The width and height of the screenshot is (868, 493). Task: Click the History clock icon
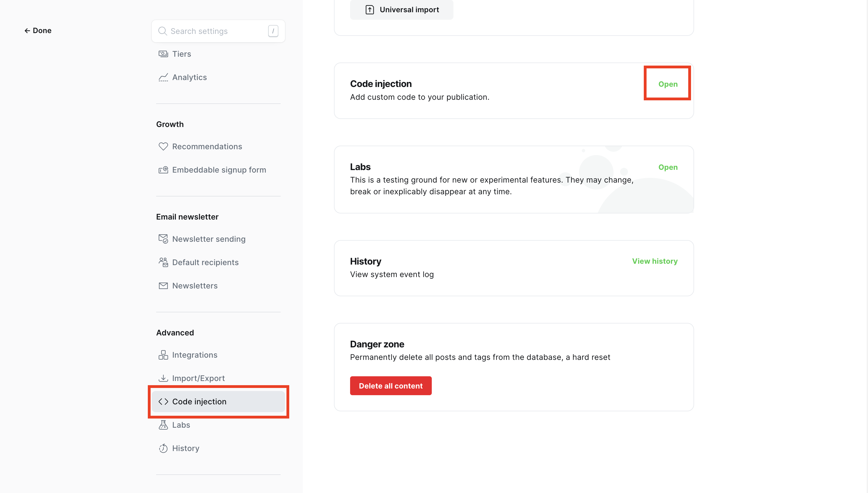[x=163, y=448]
